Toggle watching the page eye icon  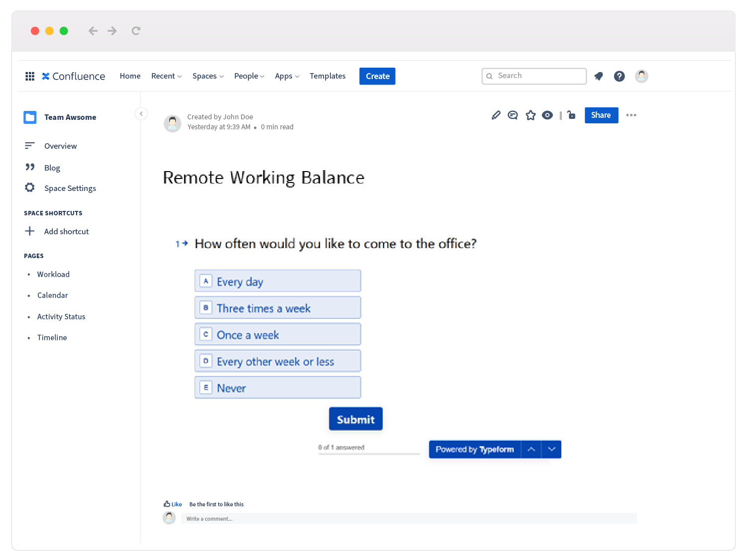coord(547,115)
